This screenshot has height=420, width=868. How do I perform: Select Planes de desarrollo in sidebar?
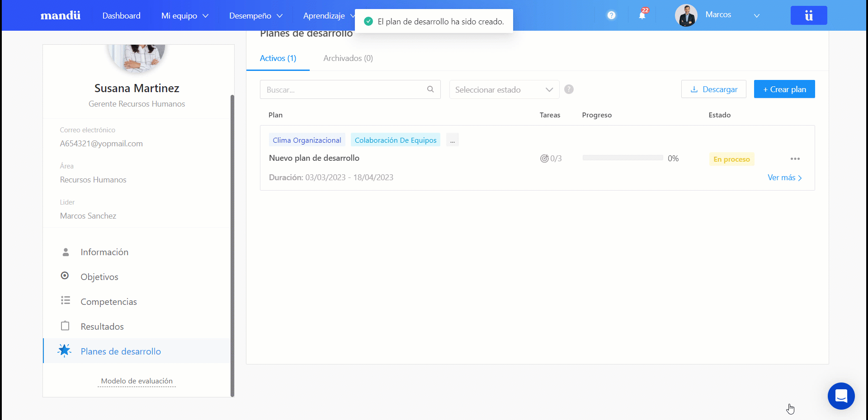point(137,351)
